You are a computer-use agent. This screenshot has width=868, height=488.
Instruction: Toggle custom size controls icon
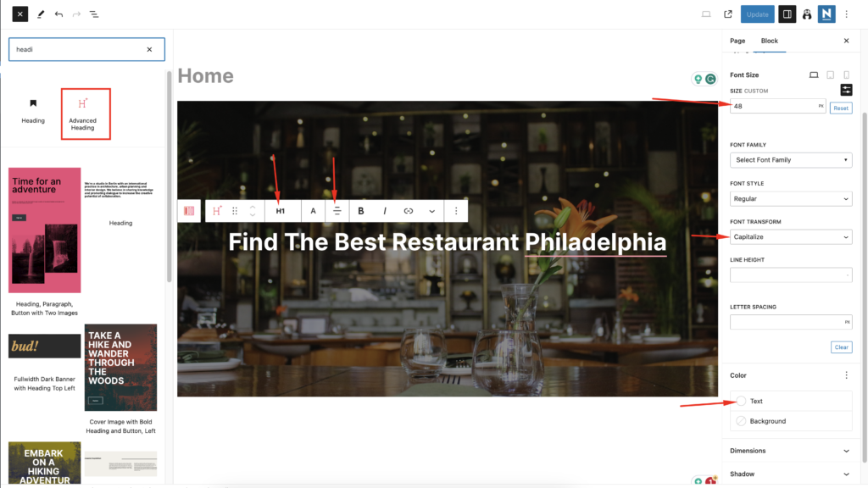coord(846,90)
